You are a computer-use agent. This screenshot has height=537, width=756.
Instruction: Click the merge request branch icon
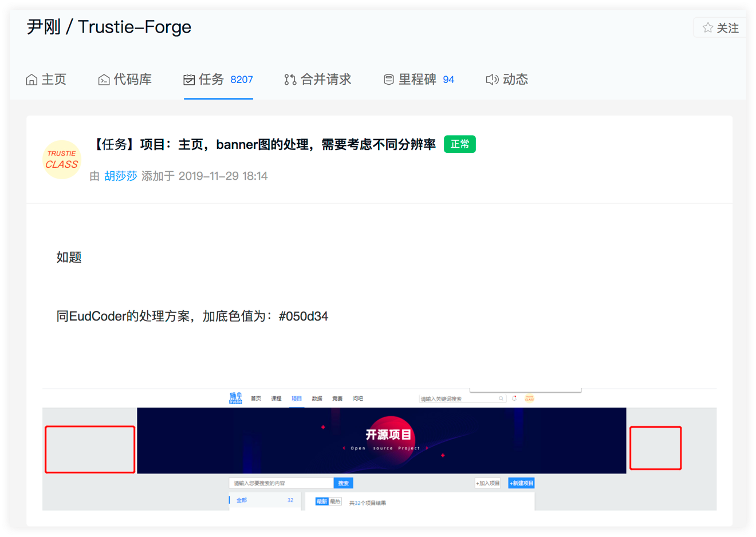coord(290,80)
